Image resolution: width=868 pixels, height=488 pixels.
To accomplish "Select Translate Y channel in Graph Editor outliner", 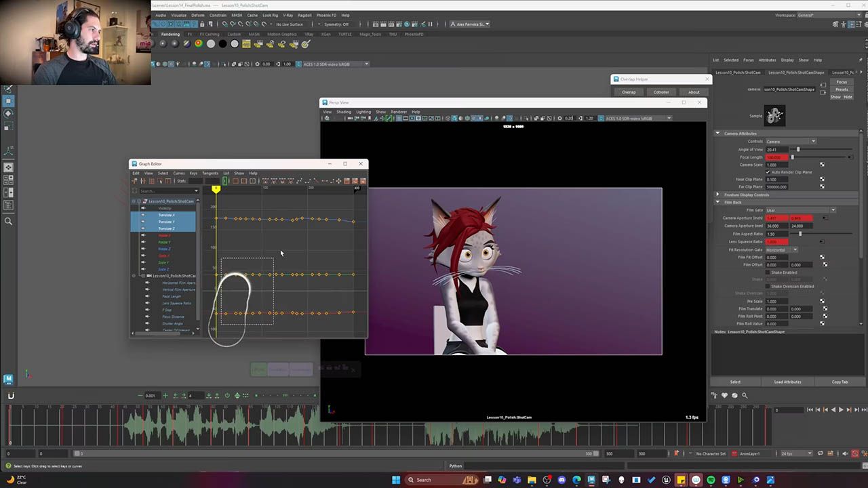I will tap(166, 222).
